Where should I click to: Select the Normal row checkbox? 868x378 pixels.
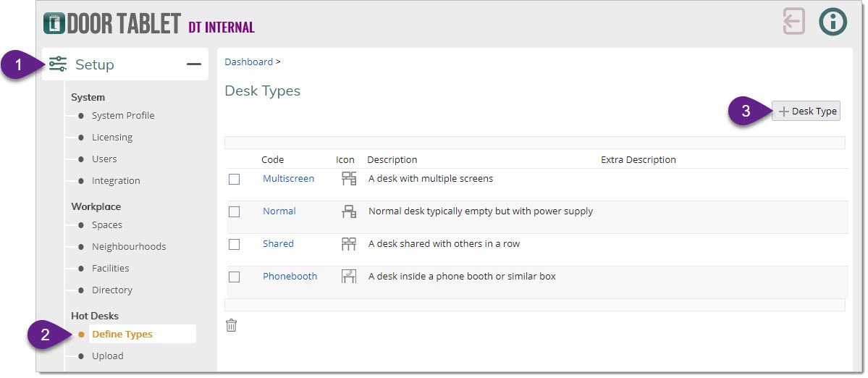click(234, 211)
